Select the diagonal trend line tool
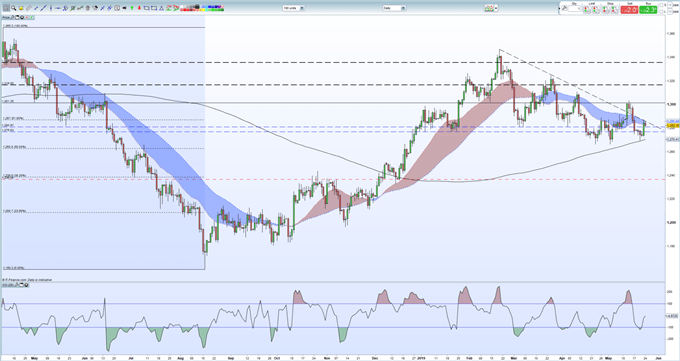 tap(43, 8)
